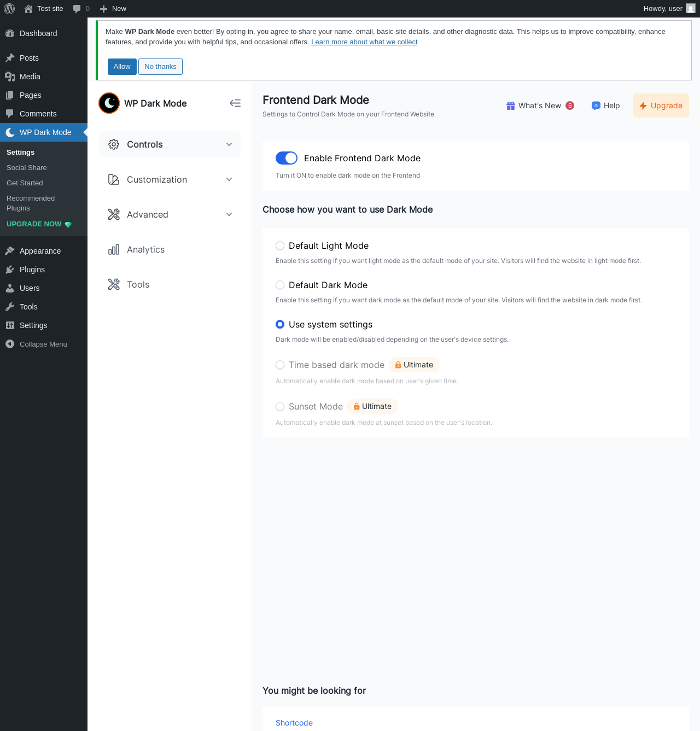Click the Media icon in sidebar

coord(10,77)
